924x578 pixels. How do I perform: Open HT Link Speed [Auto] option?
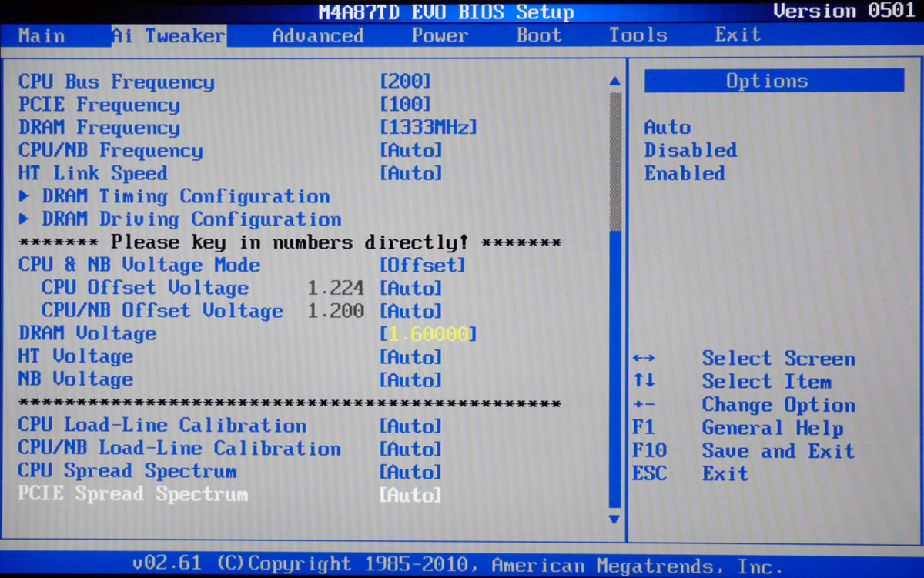411,173
